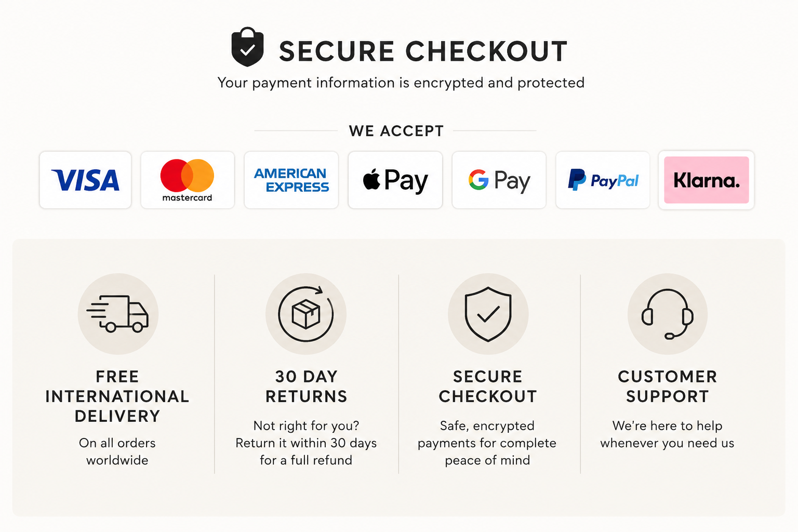
Task: Click the customer support headset icon
Action: pyautogui.click(x=668, y=314)
